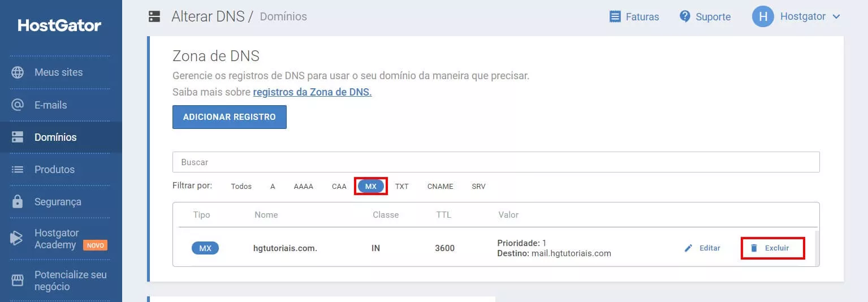The height and width of the screenshot is (302, 868).
Task: Click the list icon beside Produtos
Action: [18, 169]
